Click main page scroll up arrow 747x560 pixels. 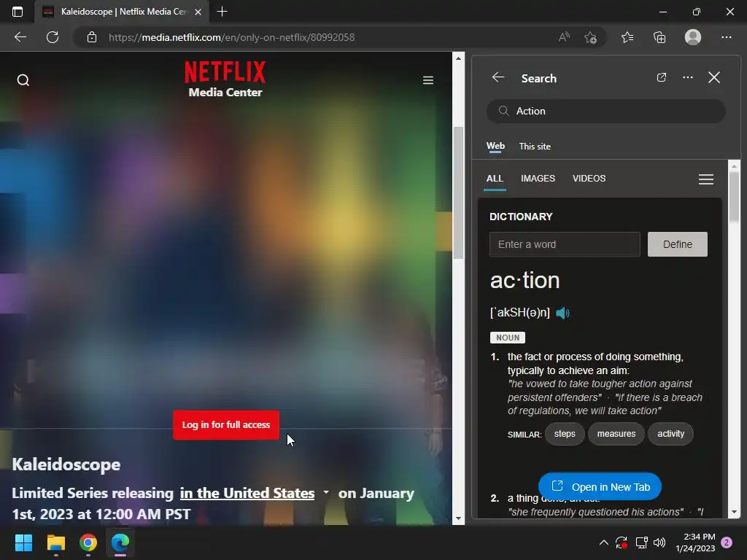[x=458, y=58]
